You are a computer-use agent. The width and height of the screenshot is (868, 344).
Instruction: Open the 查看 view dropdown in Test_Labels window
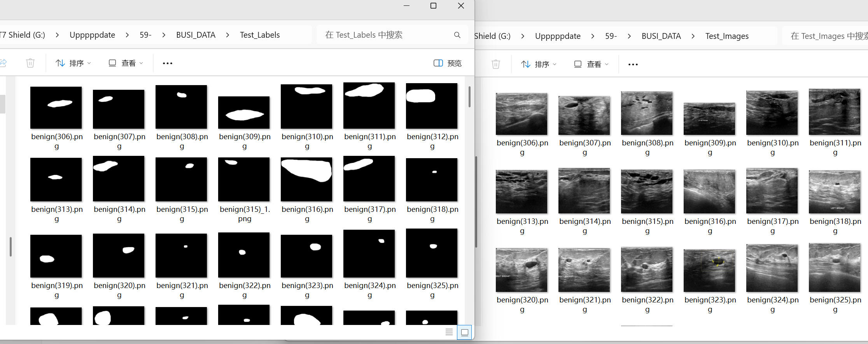[x=126, y=63]
